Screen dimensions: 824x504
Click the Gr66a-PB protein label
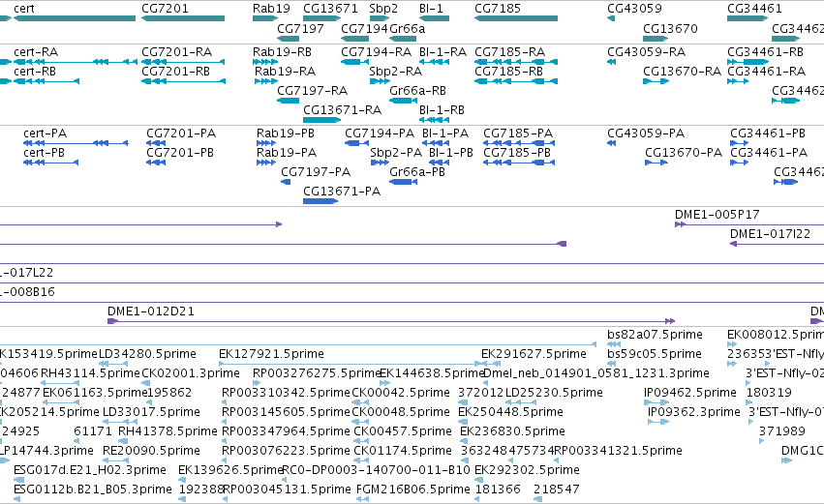(x=417, y=171)
